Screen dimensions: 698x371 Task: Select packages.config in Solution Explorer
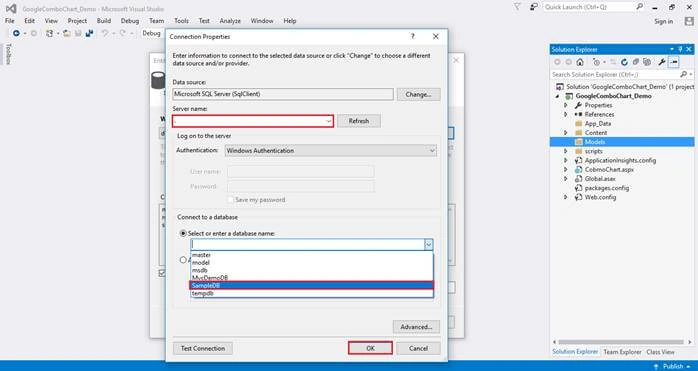[606, 188]
